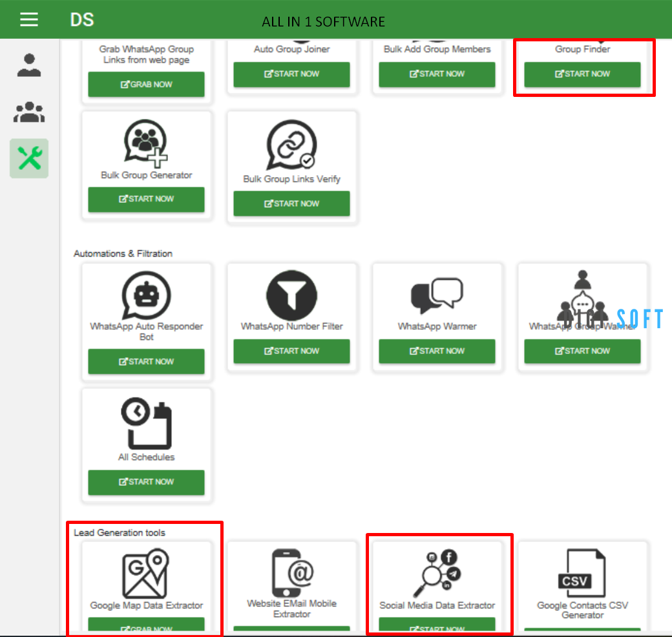This screenshot has width=672, height=637.
Task: Start the Auto Group Joiner tool
Action: pyautogui.click(x=291, y=74)
